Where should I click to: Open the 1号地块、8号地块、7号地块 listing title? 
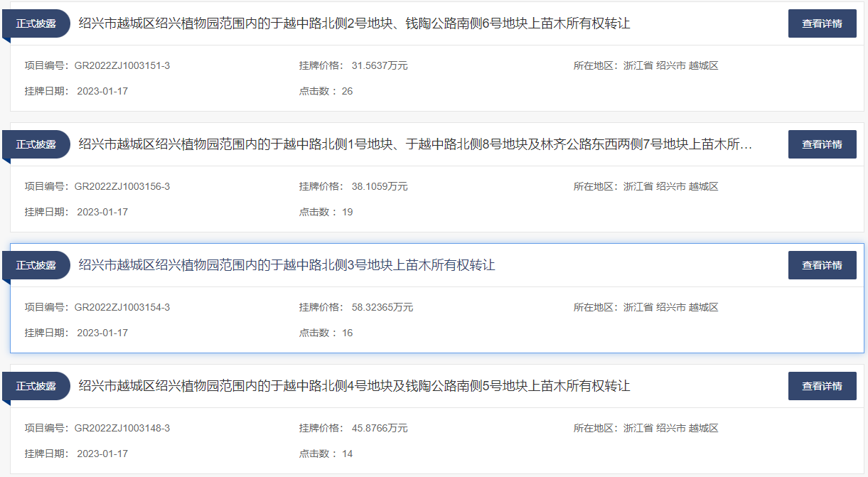415,144
